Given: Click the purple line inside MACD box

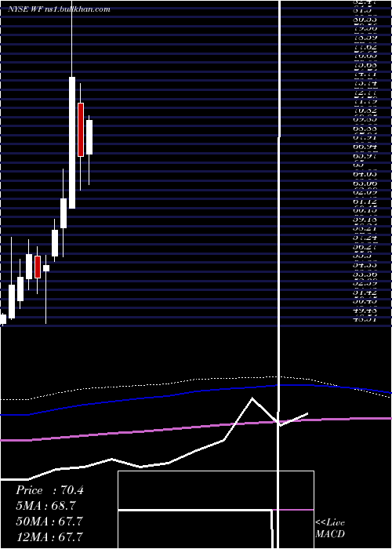Looking at the screenshot, I should 293,510.
